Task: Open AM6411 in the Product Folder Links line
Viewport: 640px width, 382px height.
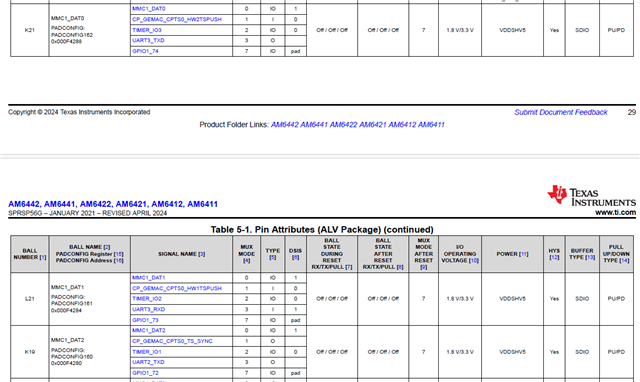Action: [431, 124]
